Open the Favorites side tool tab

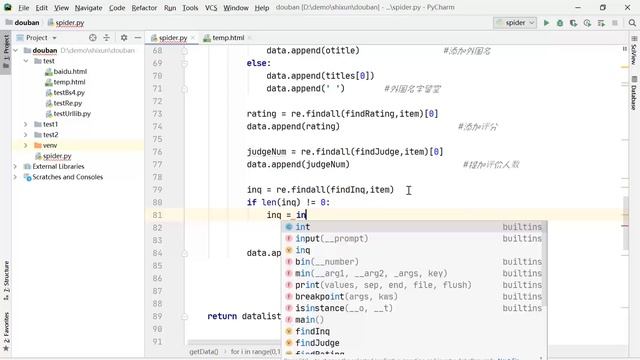(x=6, y=331)
